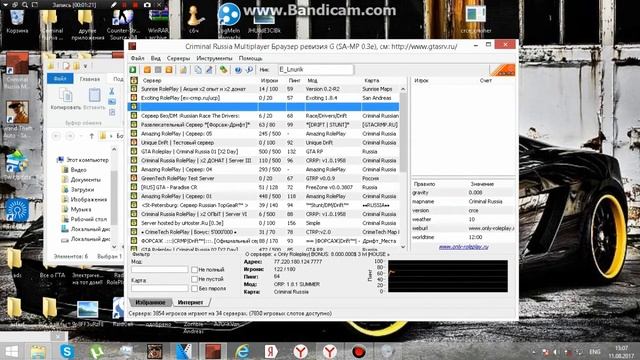Screen dimensions: 640x360
Task: Select Amazing RolePlay | Сервер: 05 row
Action: tap(264, 133)
